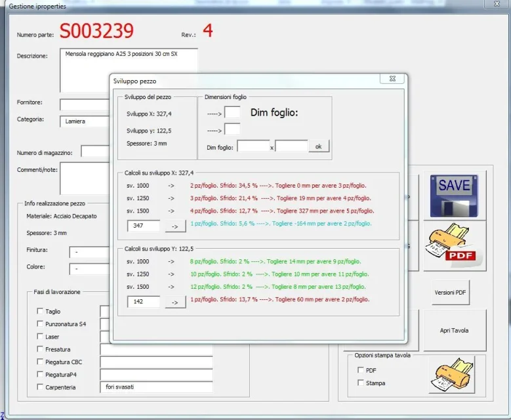Enable the Punzonatura S4 checkbox
511x420 pixels.
tap(40, 324)
